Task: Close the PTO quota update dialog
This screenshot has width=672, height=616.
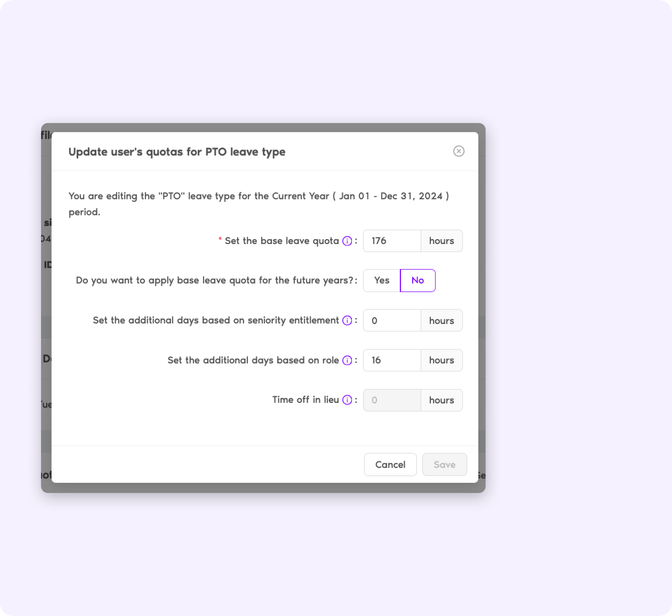Action: point(459,151)
